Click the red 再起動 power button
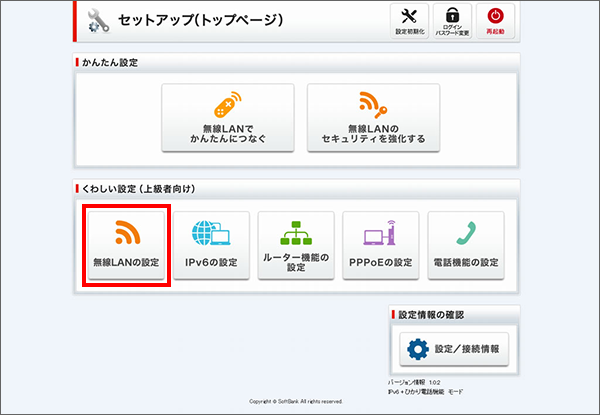Viewport: 600px width, 415px height. pos(496,21)
